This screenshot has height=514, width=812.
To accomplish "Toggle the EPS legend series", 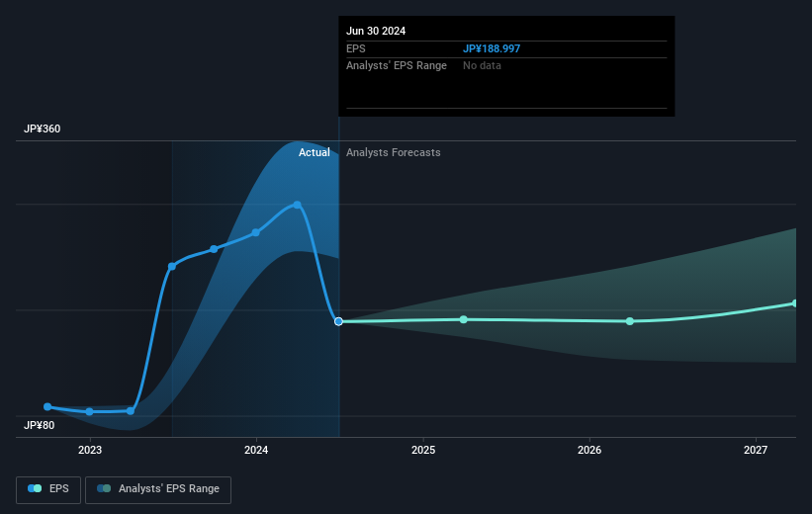I will pos(48,489).
